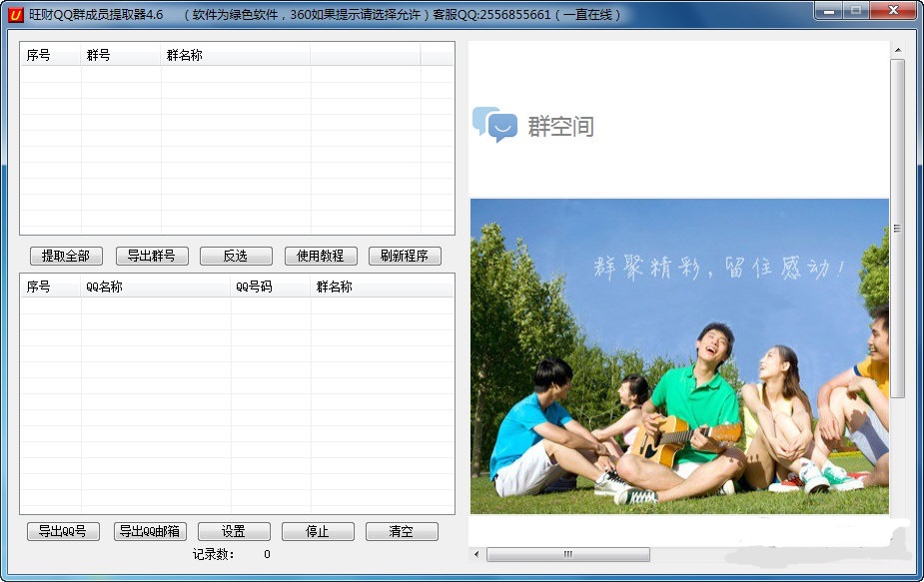
Task: Clear the list with 清空 button
Action: click(x=402, y=531)
